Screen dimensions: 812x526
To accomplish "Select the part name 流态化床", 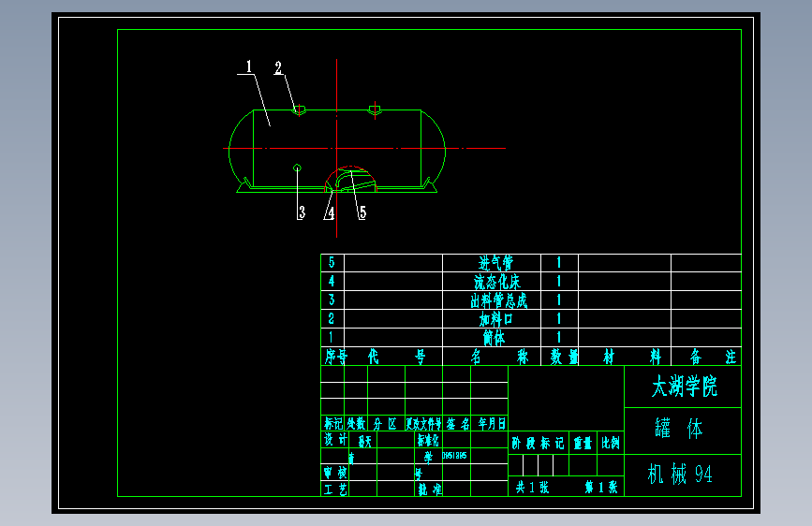I will [x=497, y=282].
